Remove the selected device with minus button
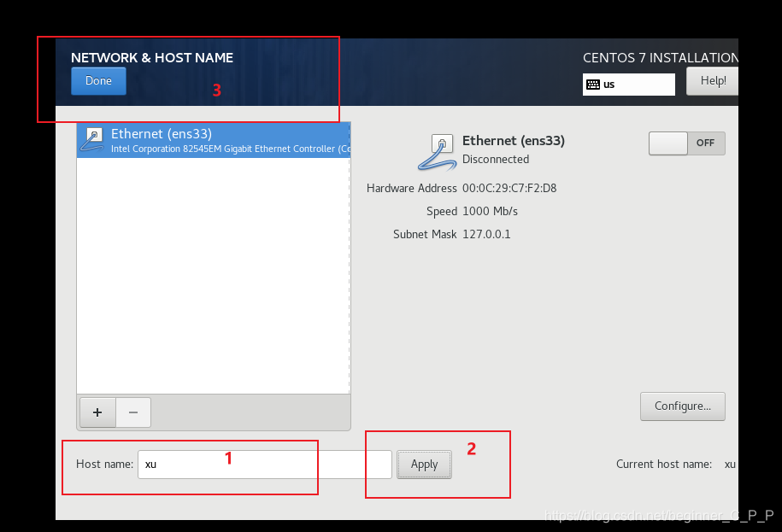Screen dimensions: 782x532 coord(133,412)
